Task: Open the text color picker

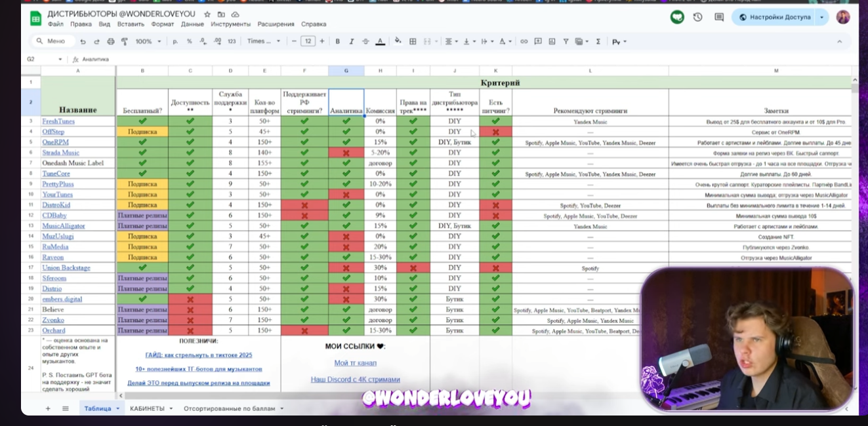Action: tap(380, 41)
